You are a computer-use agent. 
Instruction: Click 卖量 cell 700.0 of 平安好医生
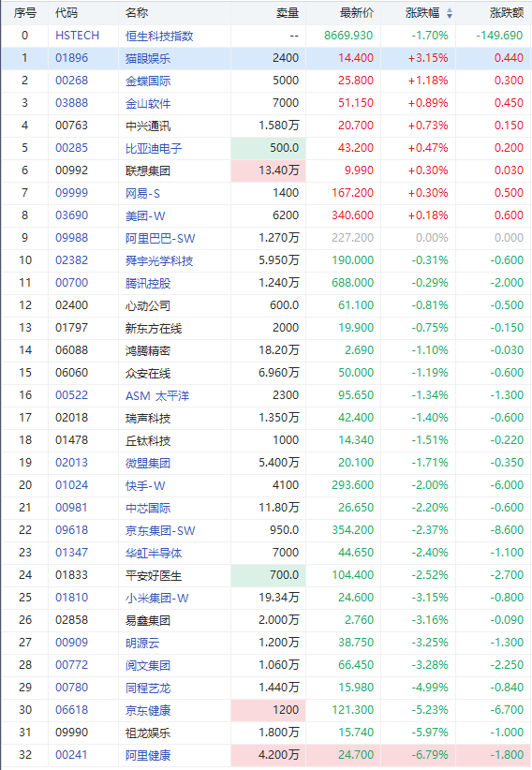pos(268,575)
